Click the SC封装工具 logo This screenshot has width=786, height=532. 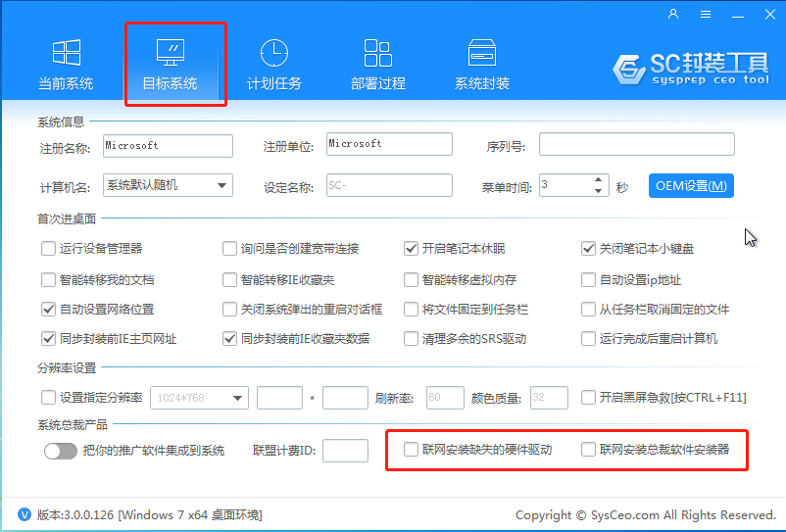tap(691, 69)
